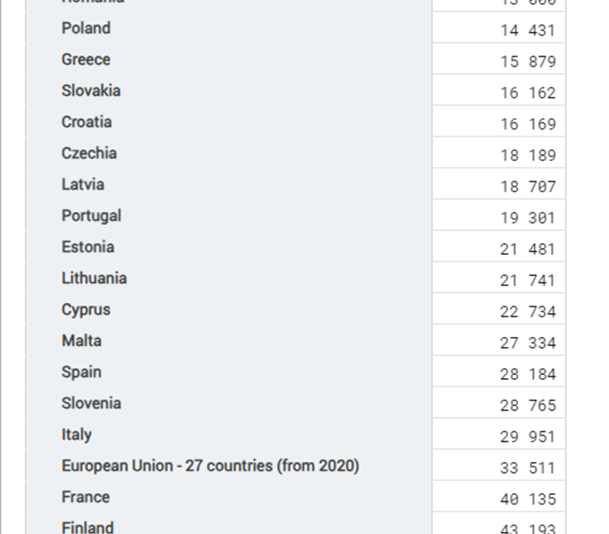Select the Lithuania row header

[94, 278]
